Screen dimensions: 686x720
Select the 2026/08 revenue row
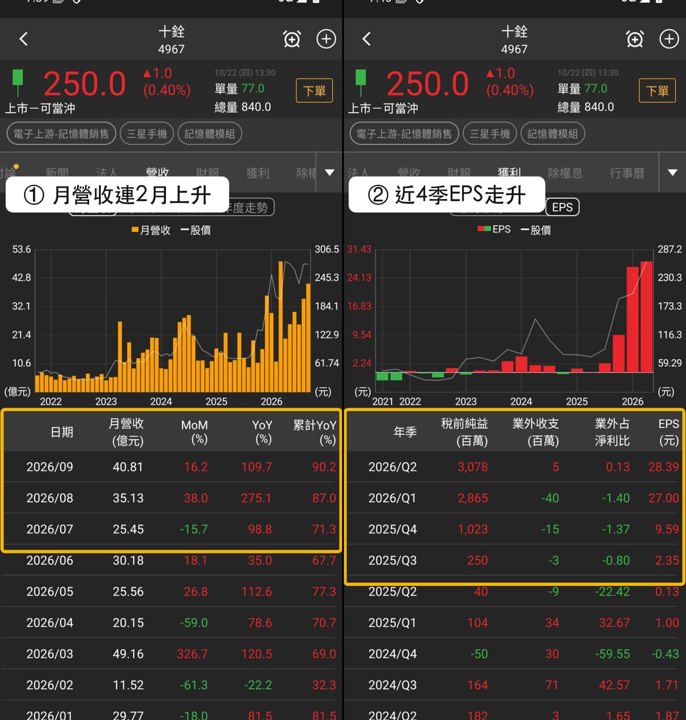pyautogui.click(x=171, y=498)
